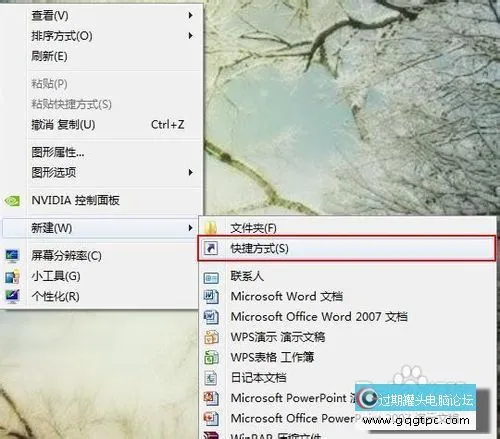
Task: Create a new WPS表格 工作簿
Action: tap(347, 357)
